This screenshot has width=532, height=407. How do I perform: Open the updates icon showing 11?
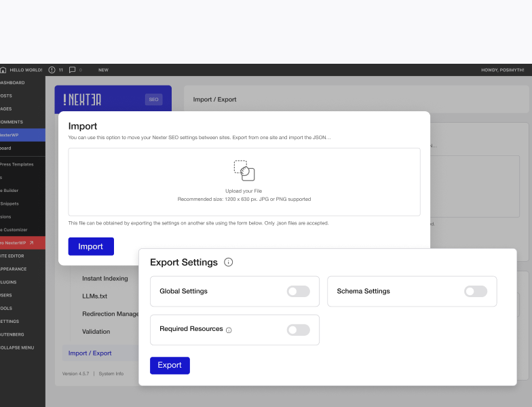52,70
